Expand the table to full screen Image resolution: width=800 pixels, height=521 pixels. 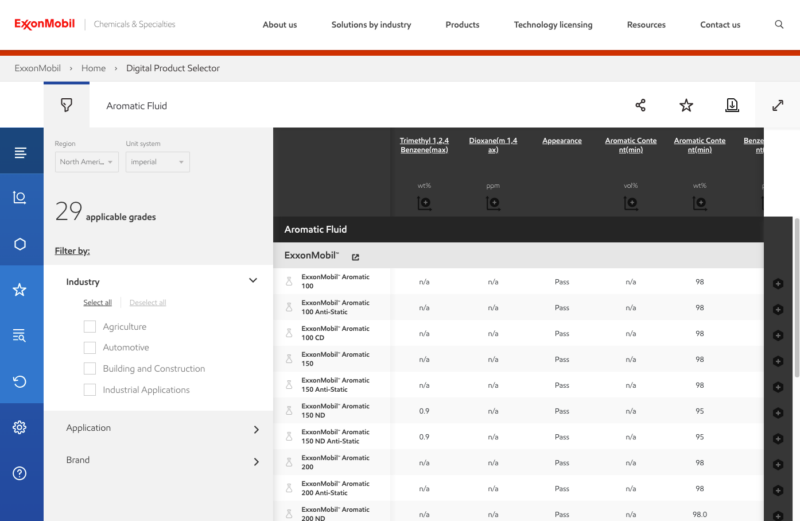tap(778, 105)
